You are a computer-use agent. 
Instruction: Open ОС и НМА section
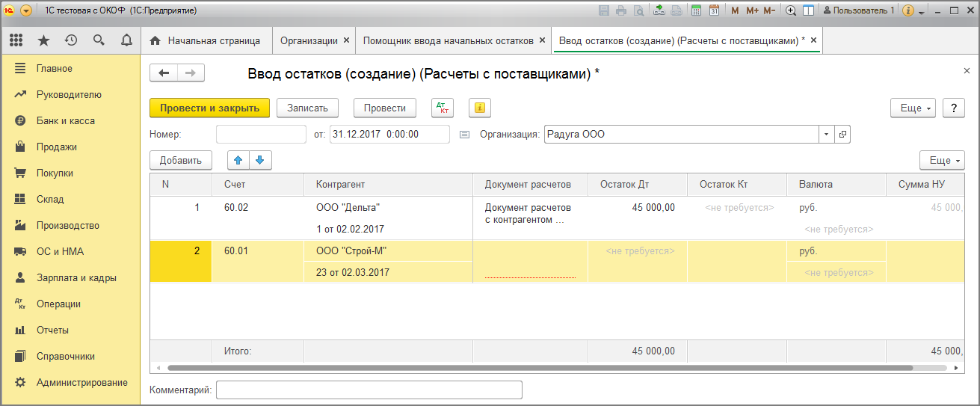pyautogui.click(x=70, y=252)
